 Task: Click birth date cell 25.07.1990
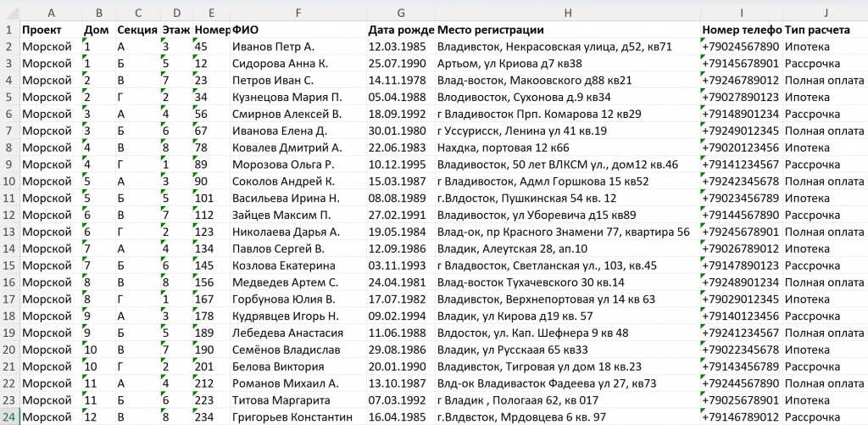pyautogui.click(x=400, y=64)
